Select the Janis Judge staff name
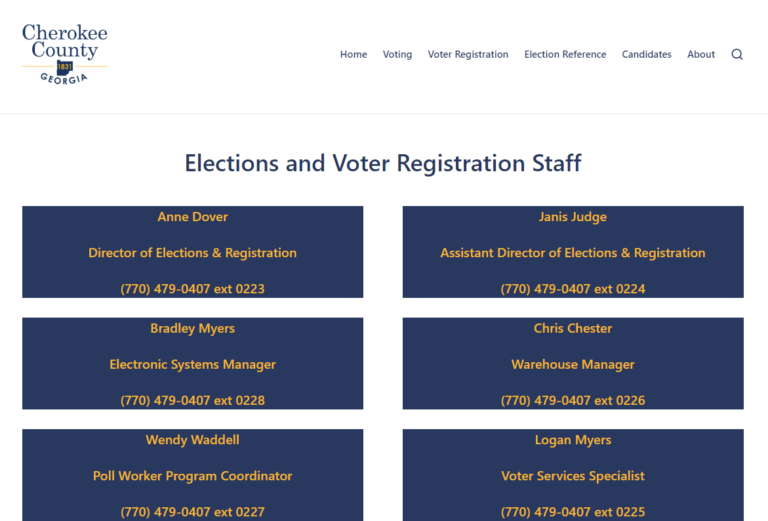Viewport: 768px width, 521px height. (573, 217)
